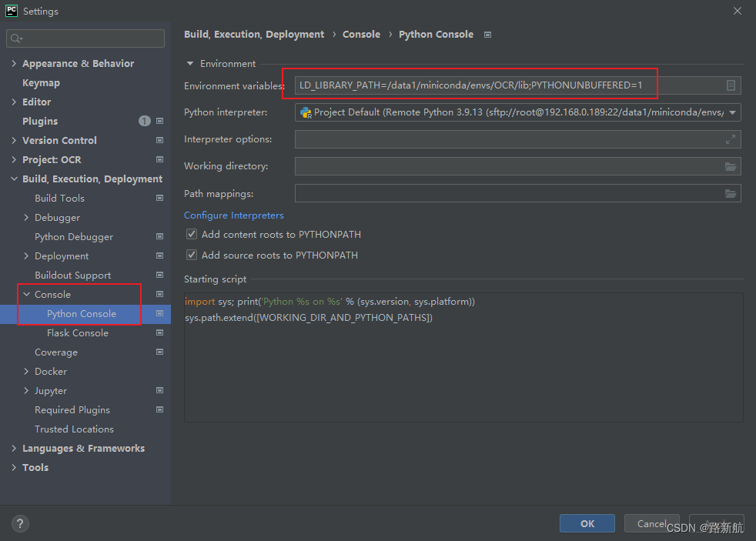This screenshot has width=756, height=541.
Task: Toggle Add source roots to PYTHONPATH
Action: (x=192, y=255)
